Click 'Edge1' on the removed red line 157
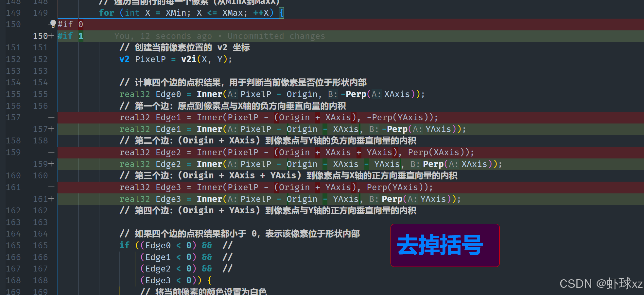This screenshot has width=644, height=295. (168, 117)
